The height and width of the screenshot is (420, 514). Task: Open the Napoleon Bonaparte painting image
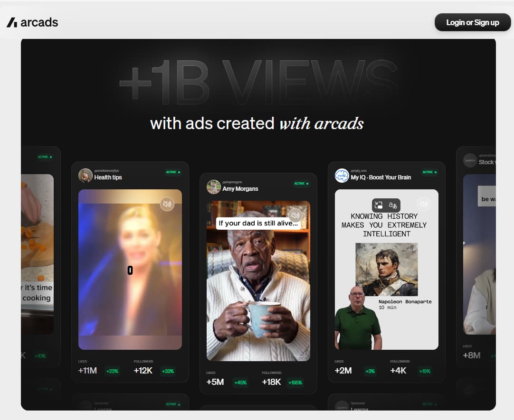point(387,270)
